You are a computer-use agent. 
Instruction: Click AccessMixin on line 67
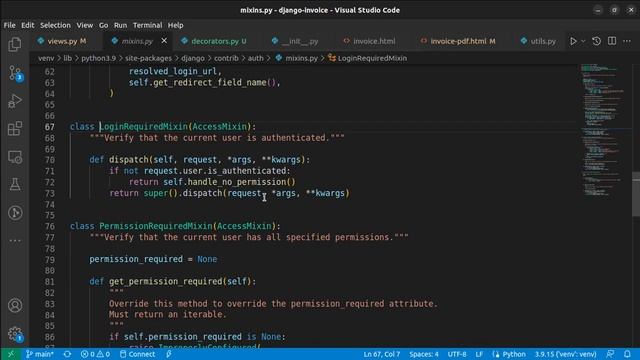tap(220, 127)
